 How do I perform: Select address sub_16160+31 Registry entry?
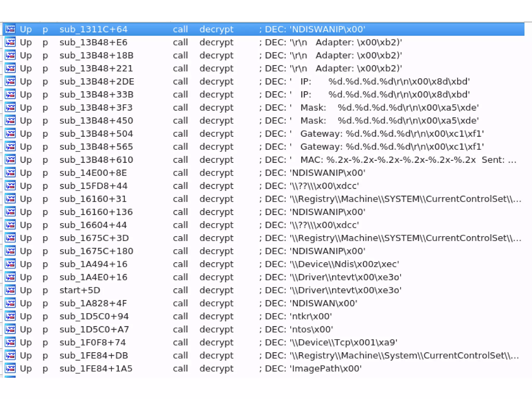[x=93, y=199]
